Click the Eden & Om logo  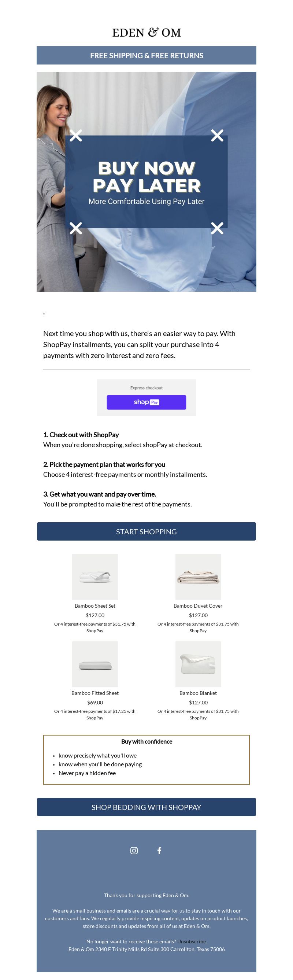pyautogui.click(x=146, y=32)
